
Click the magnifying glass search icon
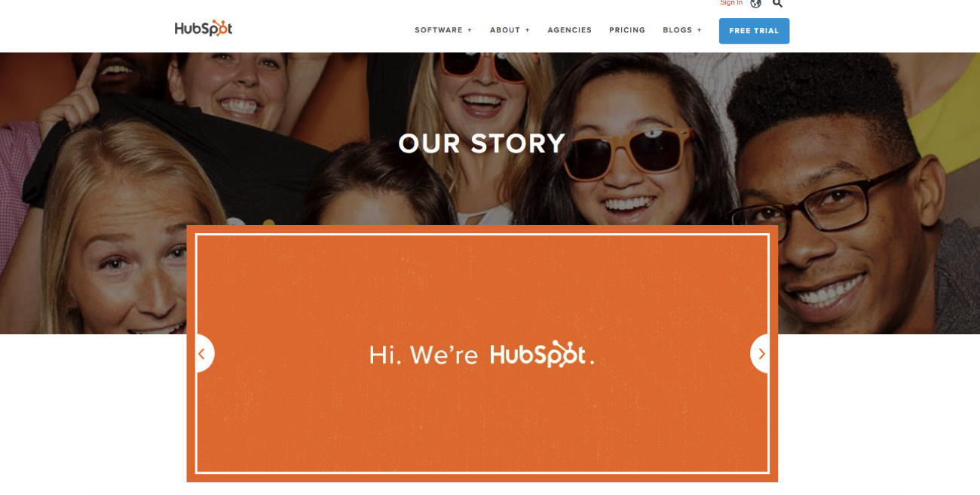pyautogui.click(x=777, y=3)
